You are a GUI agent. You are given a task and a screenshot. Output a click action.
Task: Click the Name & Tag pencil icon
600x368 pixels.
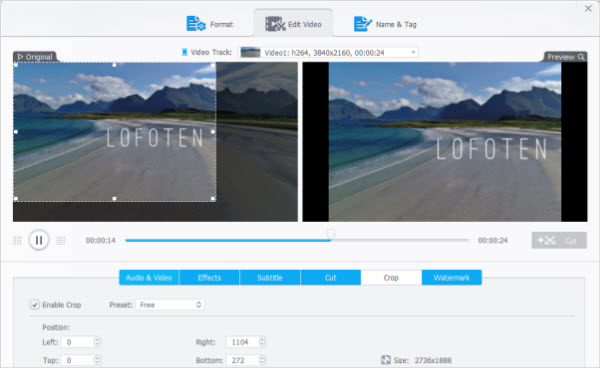click(363, 24)
